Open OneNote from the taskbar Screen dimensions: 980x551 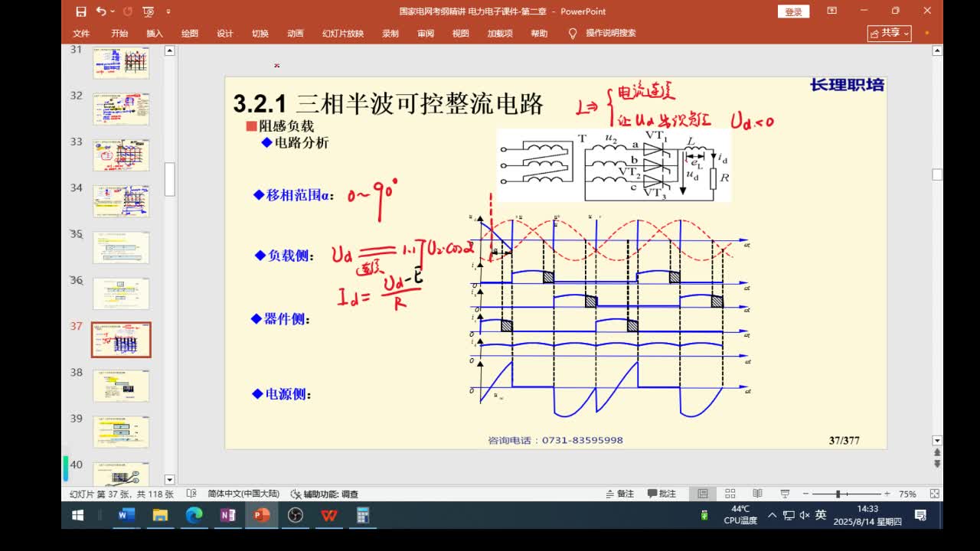click(x=228, y=516)
